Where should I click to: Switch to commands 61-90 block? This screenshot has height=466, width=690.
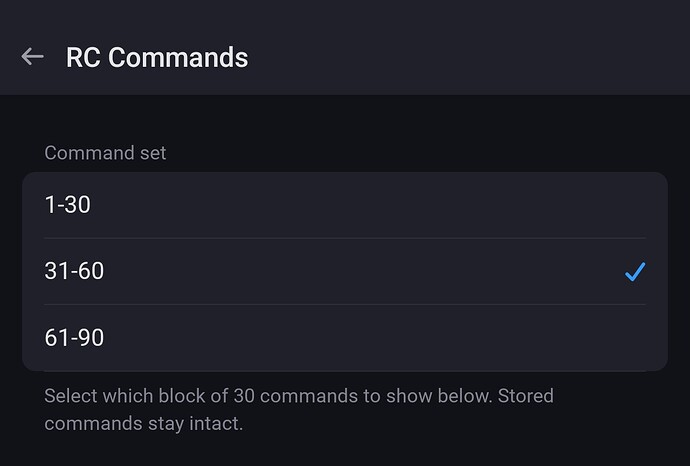pyautogui.click(x=344, y=338)
